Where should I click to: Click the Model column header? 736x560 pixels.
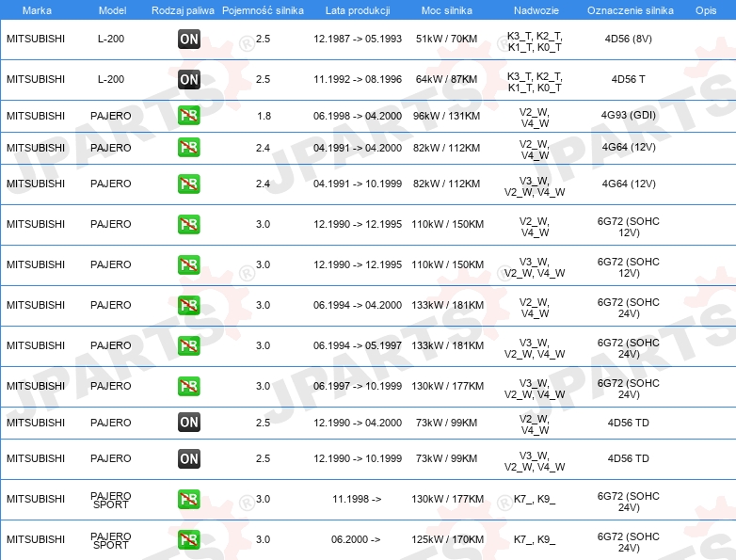pyautogui.click(x=112, y=10)
